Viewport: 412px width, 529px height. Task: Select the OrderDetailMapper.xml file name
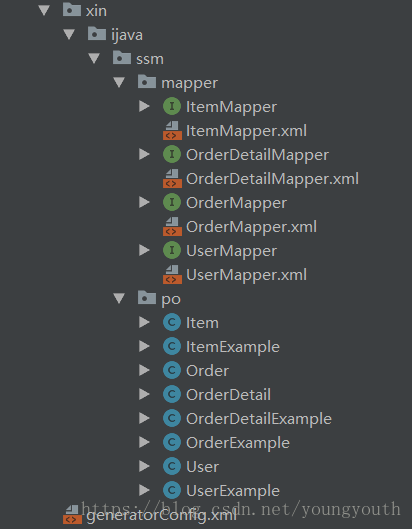(x=272, y=179)
